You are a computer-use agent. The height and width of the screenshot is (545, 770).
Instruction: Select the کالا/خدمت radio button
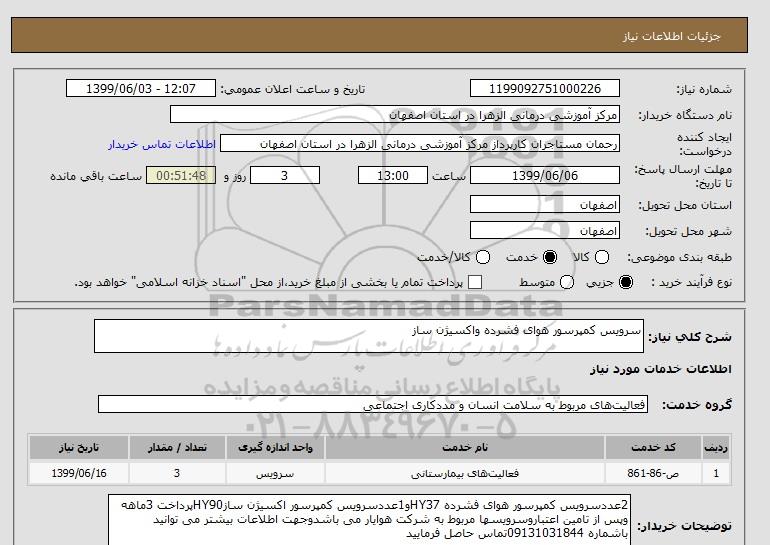click(x=483, y=257)
